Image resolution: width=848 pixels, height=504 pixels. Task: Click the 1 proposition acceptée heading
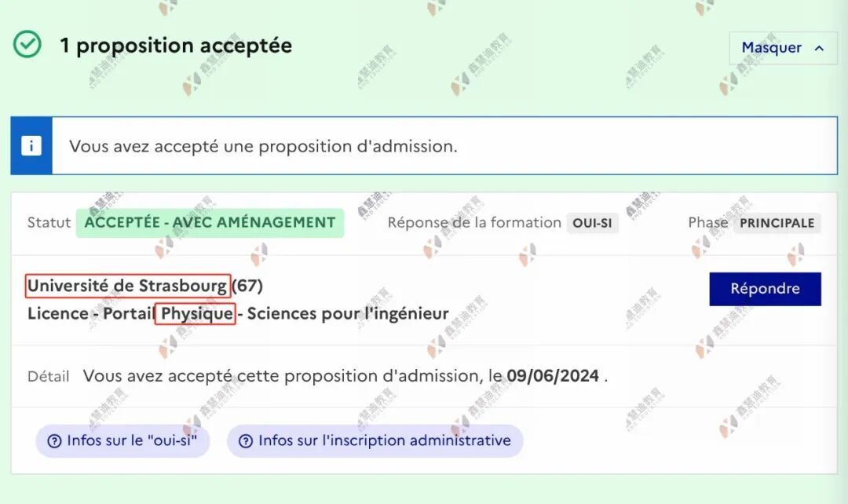coord(176,46)
